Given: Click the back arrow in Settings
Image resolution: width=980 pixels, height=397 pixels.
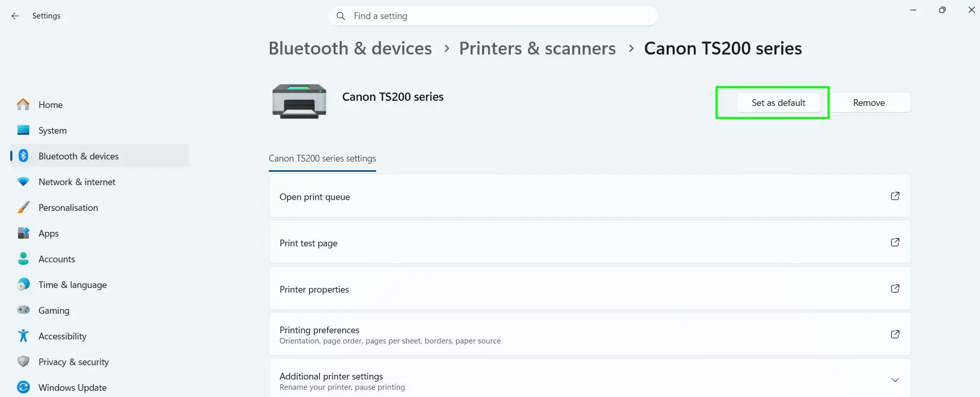Looking at the screenshot, I should pyautogui.click(x=15, y=16).
